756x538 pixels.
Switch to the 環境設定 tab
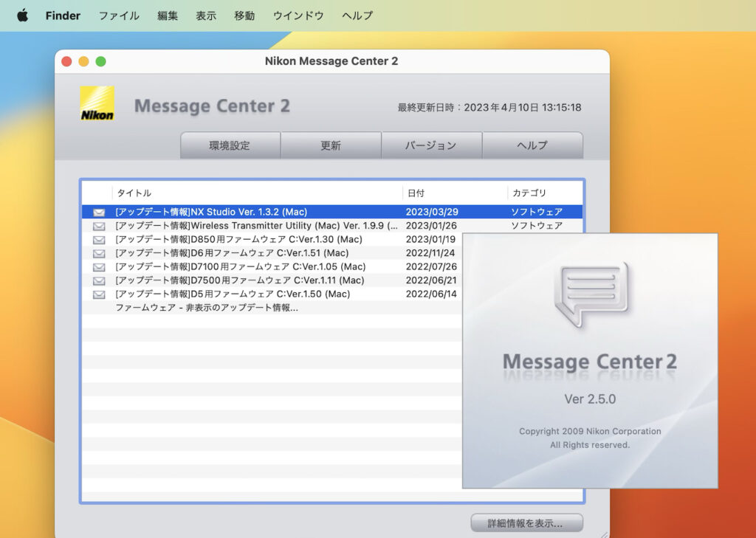click(x=230, y=145)
